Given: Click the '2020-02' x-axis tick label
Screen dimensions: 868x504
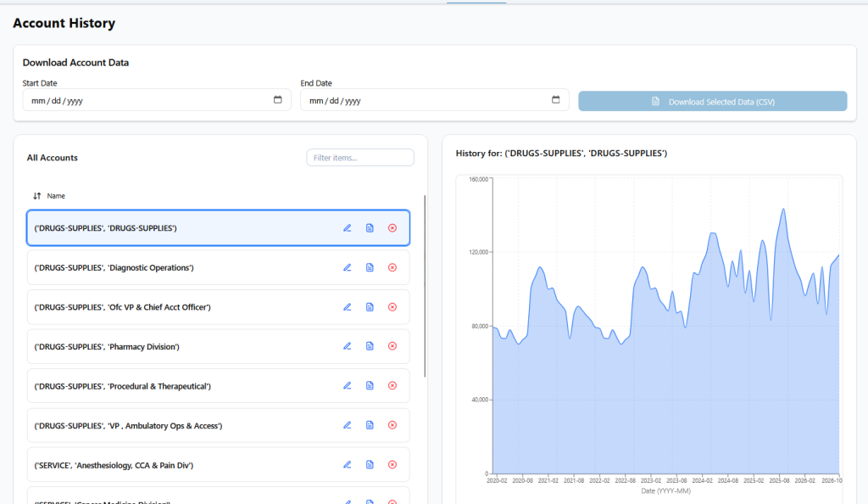Looking at the screenshot, I should point(497,481).
